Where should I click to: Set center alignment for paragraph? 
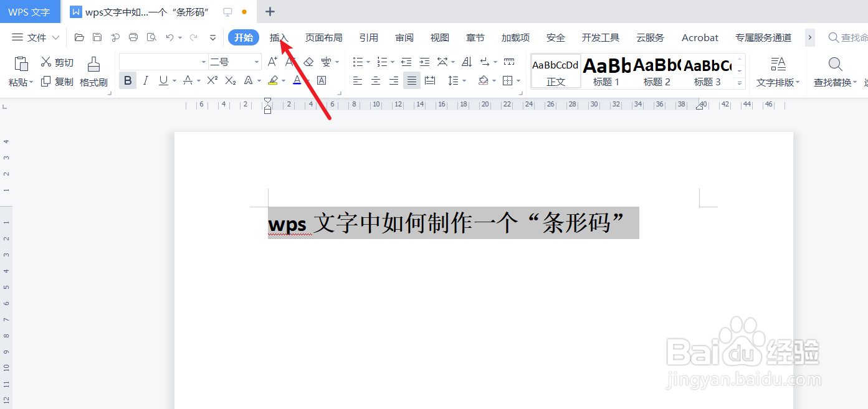tap(376, 80)
